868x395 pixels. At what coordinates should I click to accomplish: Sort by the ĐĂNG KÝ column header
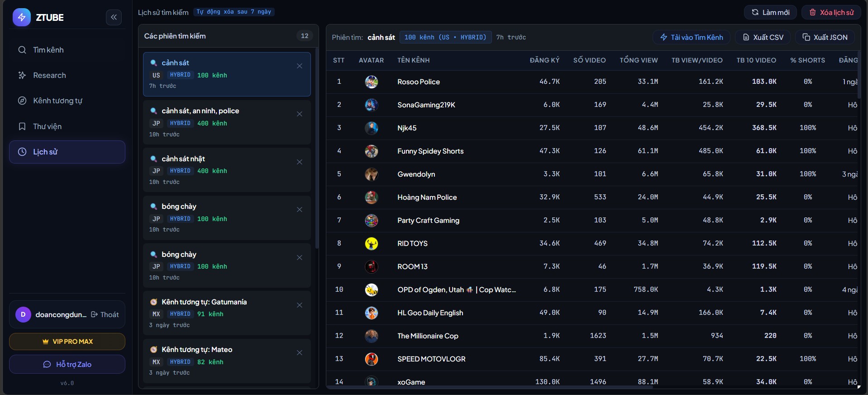pos(544,60)
